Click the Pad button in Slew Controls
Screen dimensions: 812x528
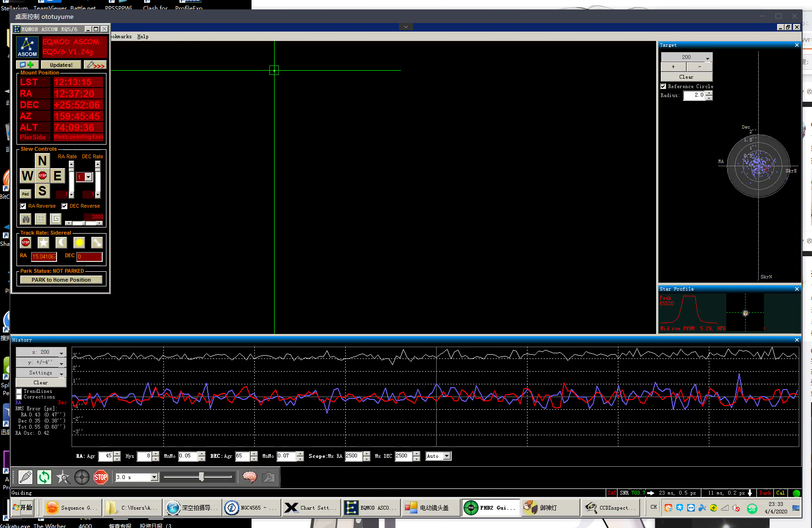(25, 194)
